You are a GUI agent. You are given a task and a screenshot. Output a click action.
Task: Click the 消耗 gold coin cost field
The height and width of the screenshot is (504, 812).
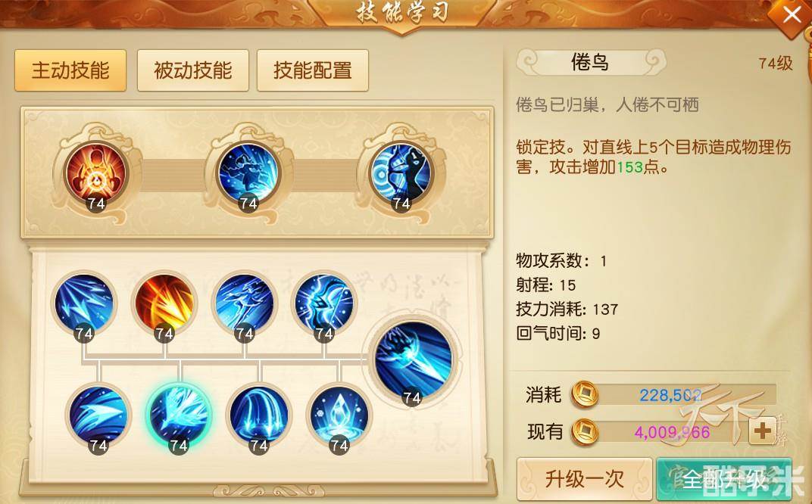click(673, 395)
